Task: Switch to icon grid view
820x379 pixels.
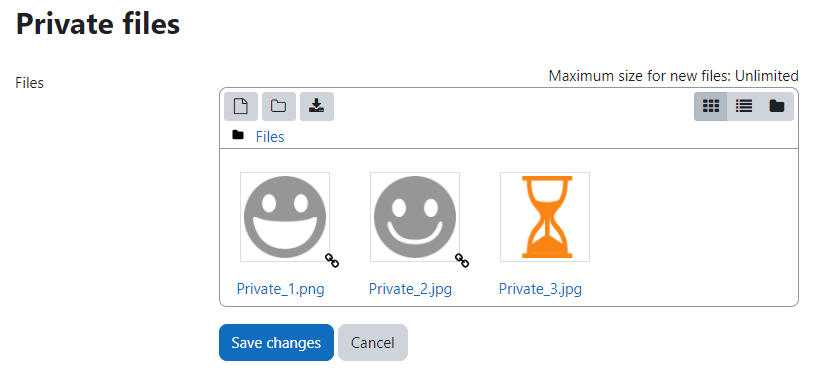Action: [x=711, y=106]
